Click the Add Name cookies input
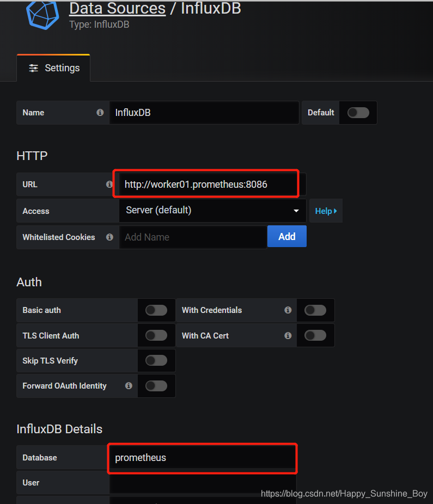Screen dimensions: 433x504 193,237
